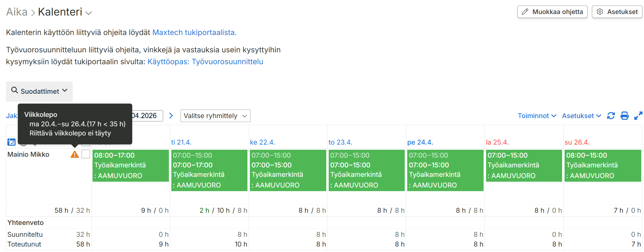The width and height of the screenshot is (644, 252).
Task: Tick the checkbox next to Mainio Mikko
Action: coord(86,154)
